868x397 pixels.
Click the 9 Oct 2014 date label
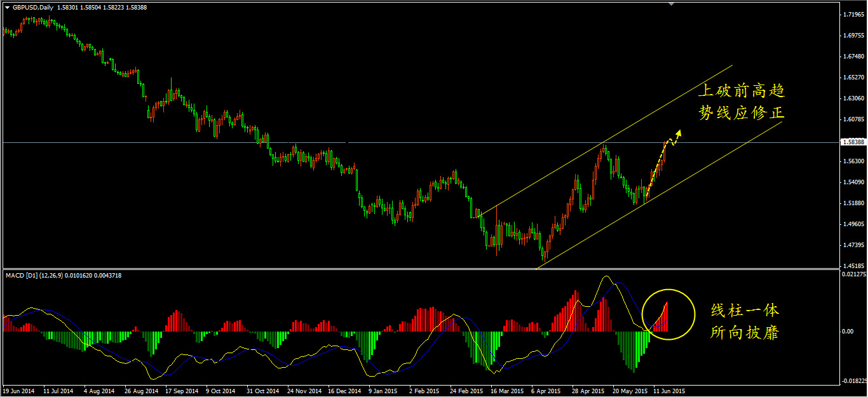[221, 391]
